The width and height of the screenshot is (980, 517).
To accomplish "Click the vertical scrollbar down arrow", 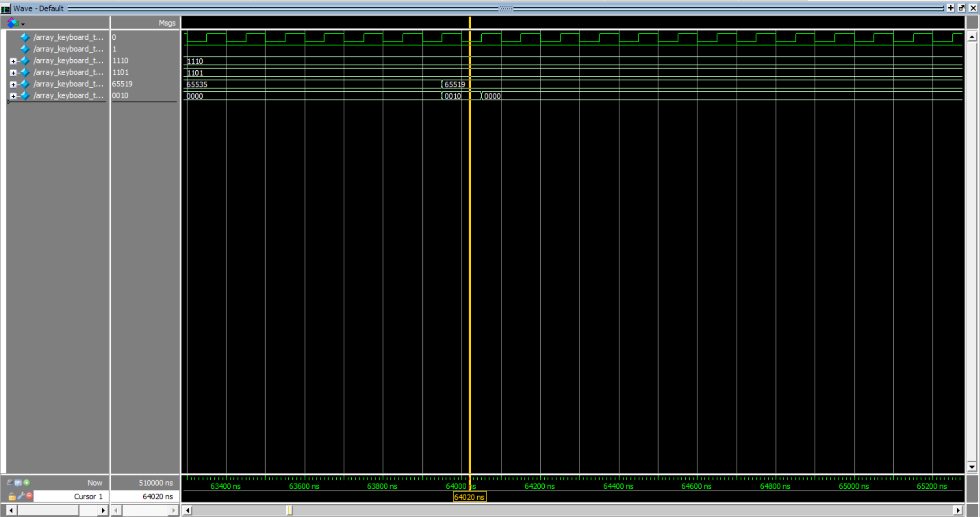I will 972,467.
